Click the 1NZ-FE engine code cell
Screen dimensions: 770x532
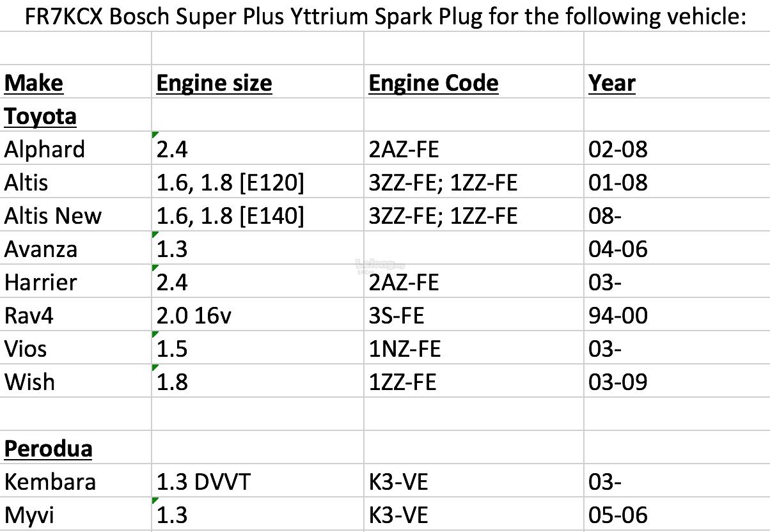click(405, 349)
